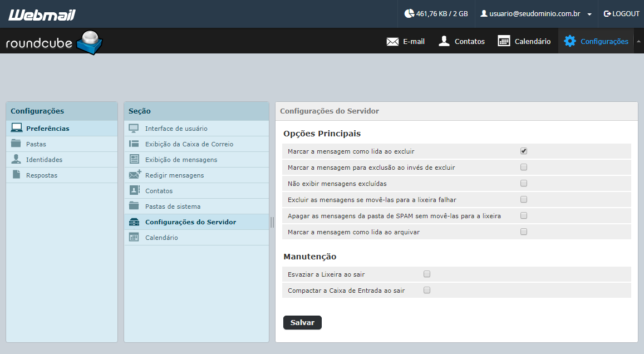Viewport: 644px width, 354px height.
Task: Uncheck Marcar a mensagem como lida ao excluir
Action: coord(524,151)
